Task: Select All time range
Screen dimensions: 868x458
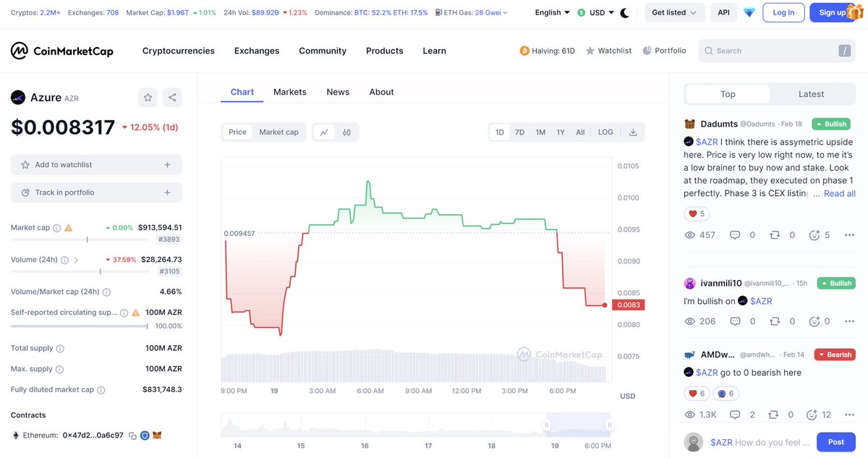Action: (580, 132)
